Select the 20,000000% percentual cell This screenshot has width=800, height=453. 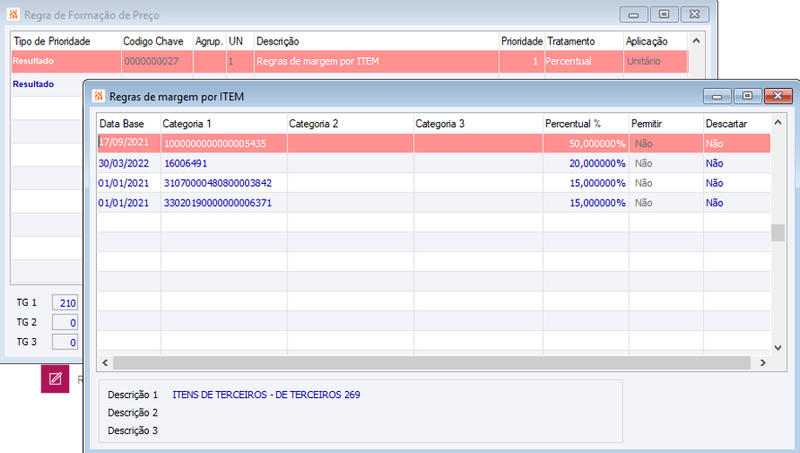point(586,163)
